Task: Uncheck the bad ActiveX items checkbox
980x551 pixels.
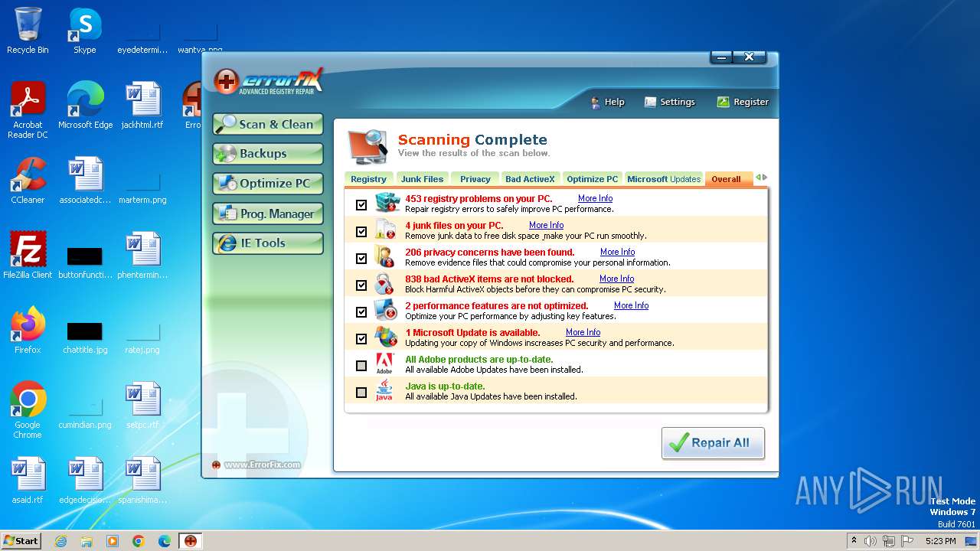Action: pos(361,285)
